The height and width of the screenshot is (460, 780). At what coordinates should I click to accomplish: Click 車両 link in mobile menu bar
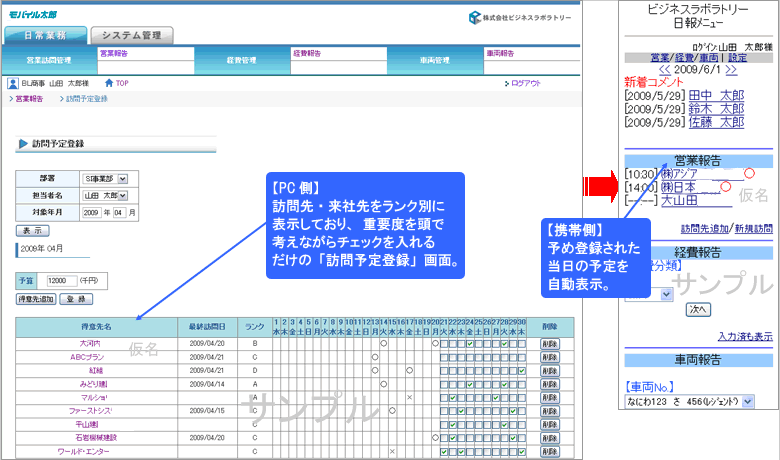click(x=709, y=58)
